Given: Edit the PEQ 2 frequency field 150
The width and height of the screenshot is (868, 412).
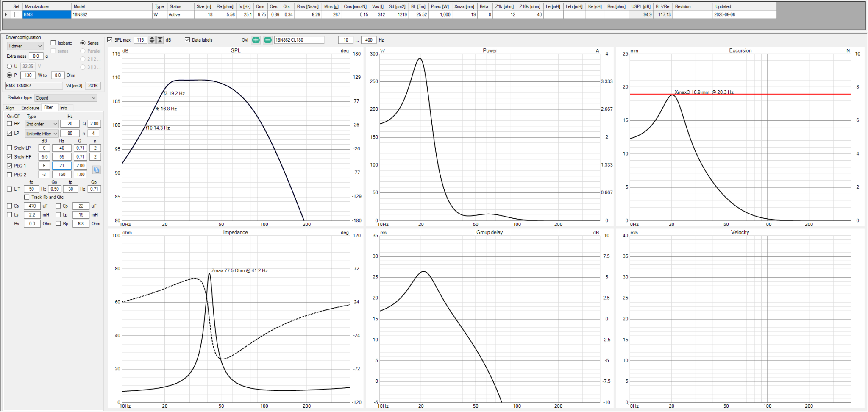Looking at the screenshot, I should tap(62, 175).
